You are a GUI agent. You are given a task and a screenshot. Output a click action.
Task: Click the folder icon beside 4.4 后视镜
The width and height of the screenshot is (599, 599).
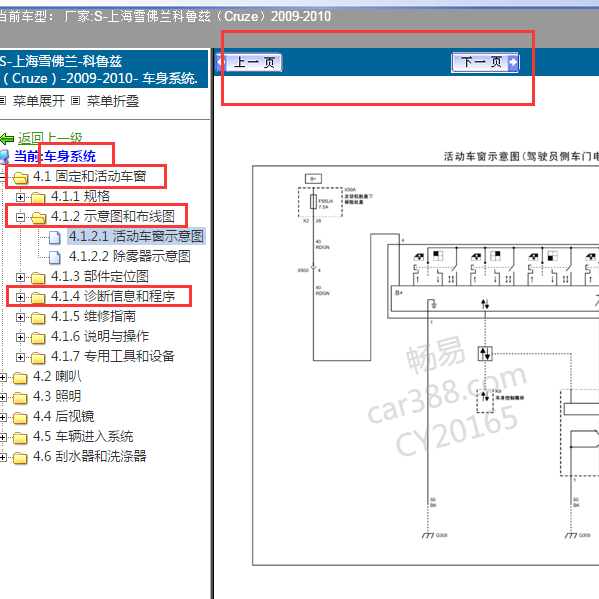tap(20, 418)
